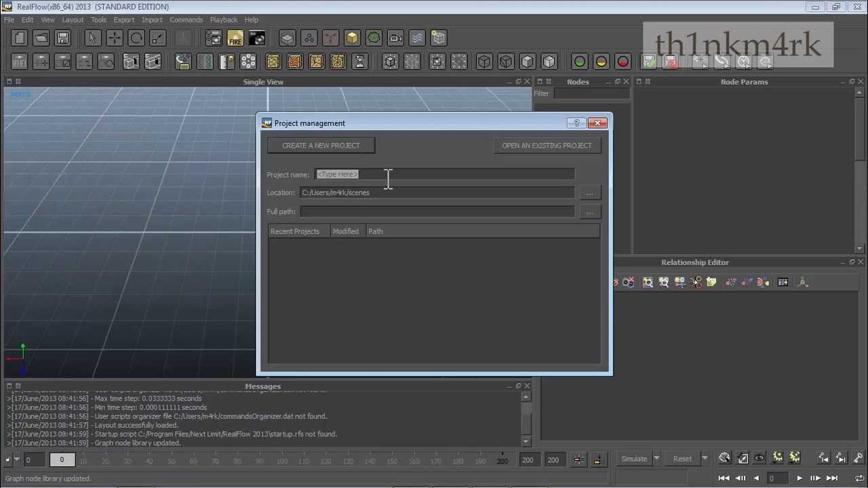Open the dropdown arrow beside Simulate
Screen dimensions: 868x488
(656, 459)
